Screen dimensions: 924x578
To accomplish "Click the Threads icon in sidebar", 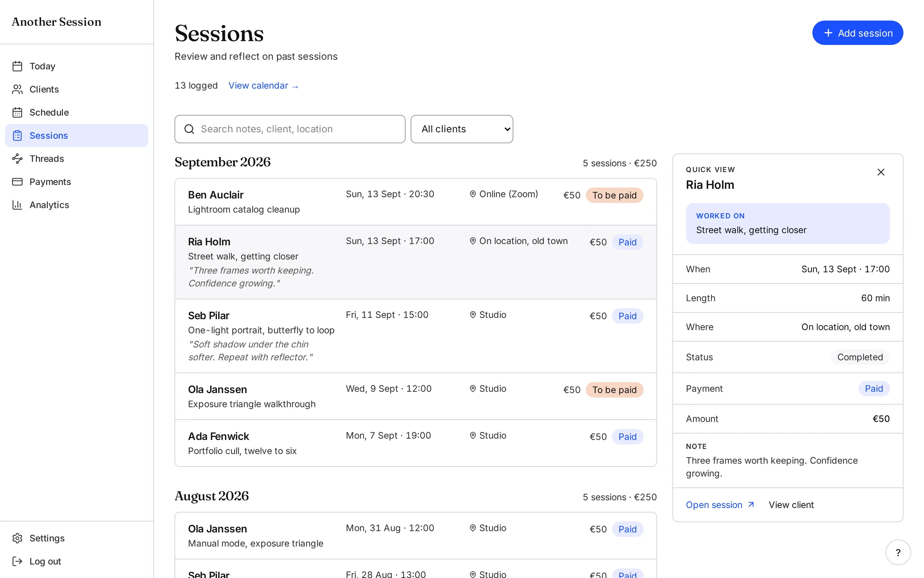I will [x=17, y=159].
